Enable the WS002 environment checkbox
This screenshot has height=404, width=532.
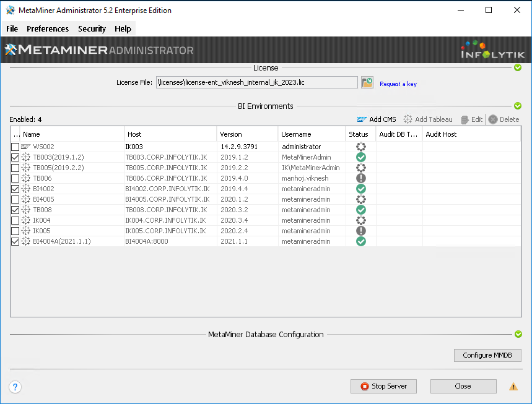[x=15, y=147]
